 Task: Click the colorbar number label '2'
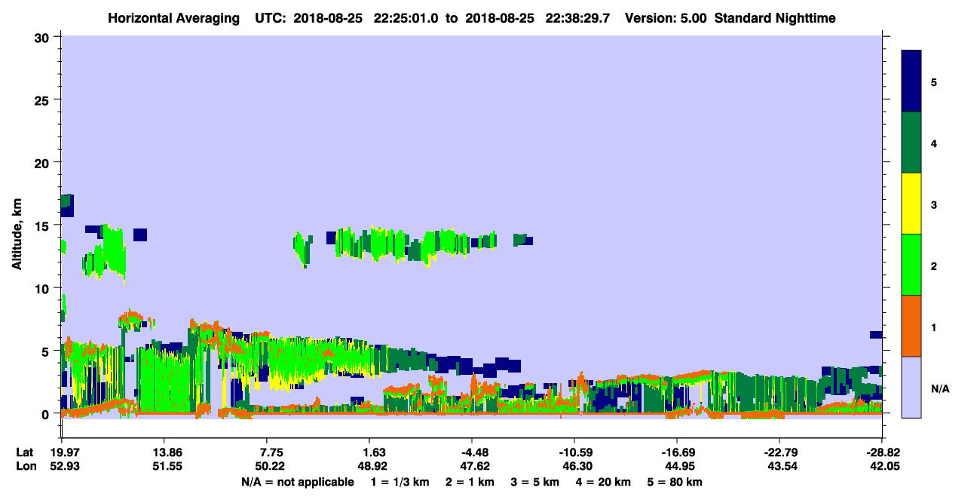[934, 266]
